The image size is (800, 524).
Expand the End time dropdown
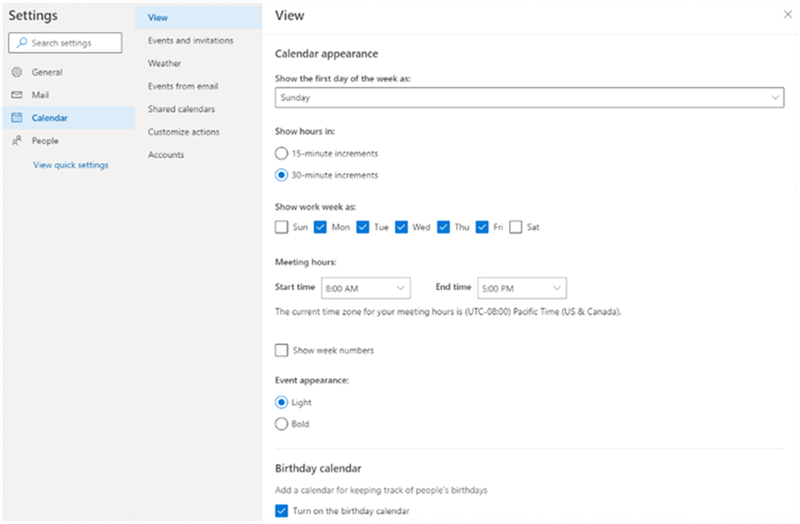[x=522, y=288]
